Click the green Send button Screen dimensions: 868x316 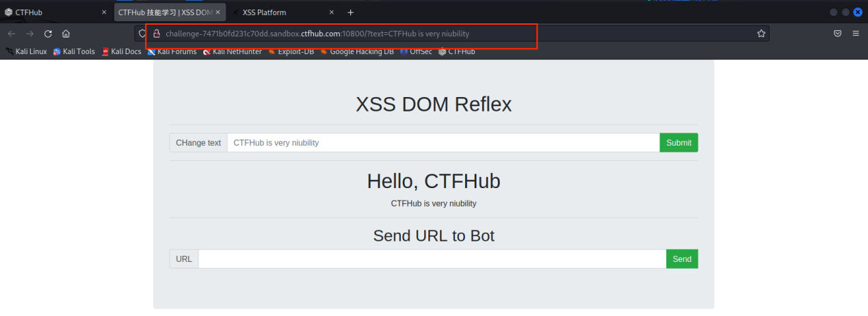coord(682,259)
